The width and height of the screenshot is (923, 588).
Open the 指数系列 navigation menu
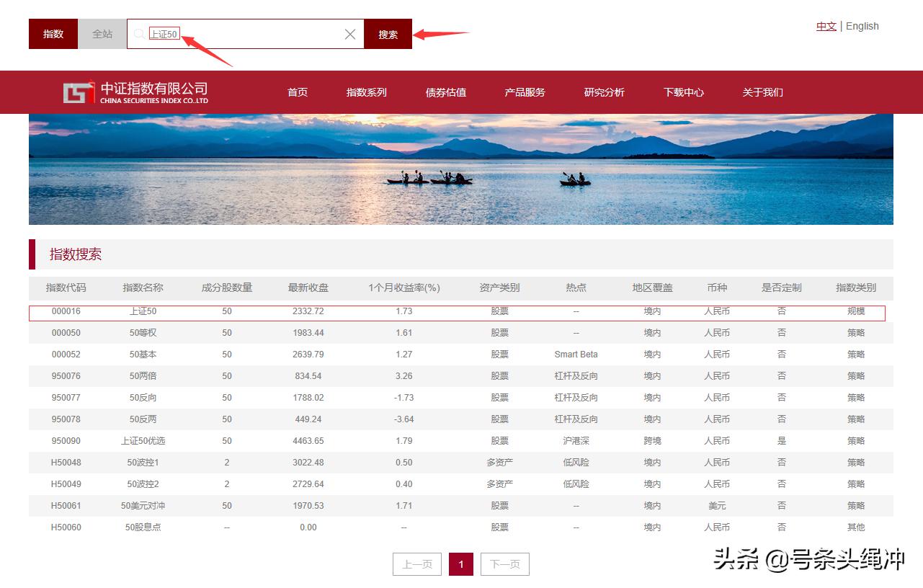[365, 92]
